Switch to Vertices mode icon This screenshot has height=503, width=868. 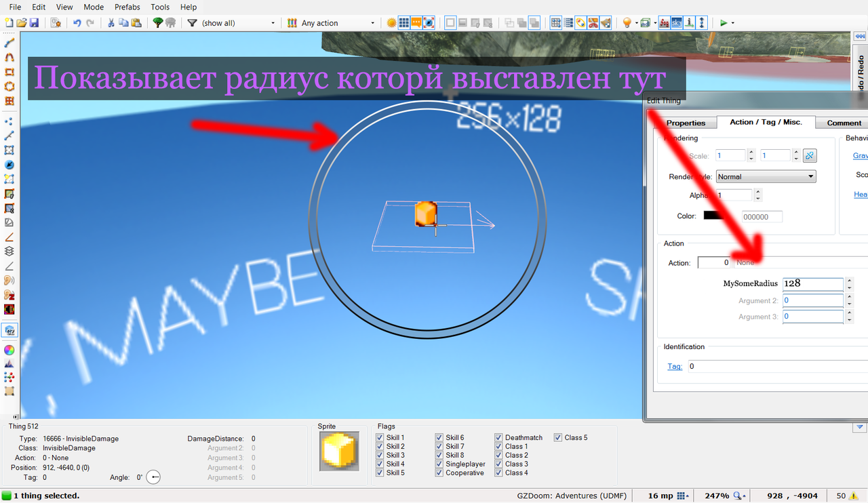pyautogui.click(x=9, y=121)
